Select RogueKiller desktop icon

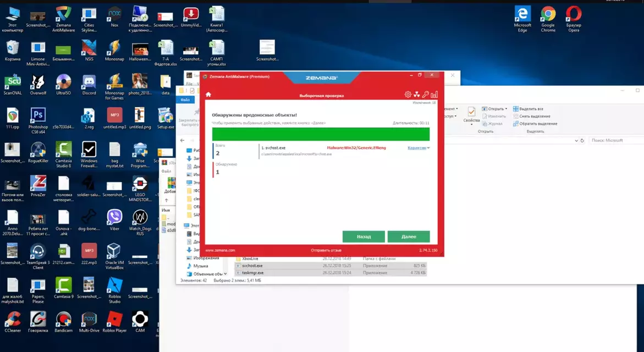coord(38,152)
